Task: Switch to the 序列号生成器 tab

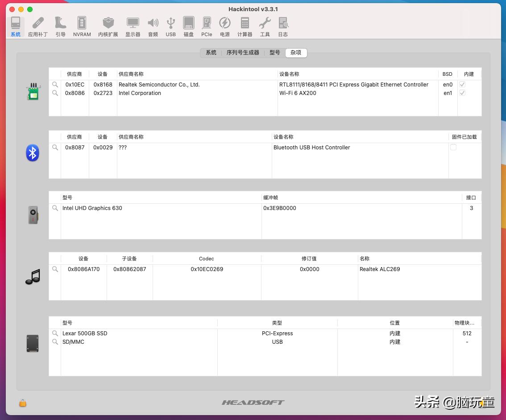Action: pos(242,53)
